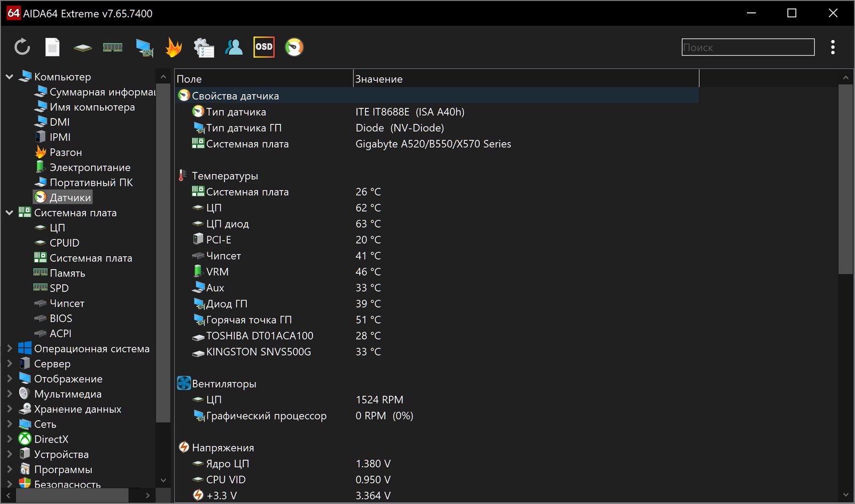Open the CPUID tree item

coord(64,243)
